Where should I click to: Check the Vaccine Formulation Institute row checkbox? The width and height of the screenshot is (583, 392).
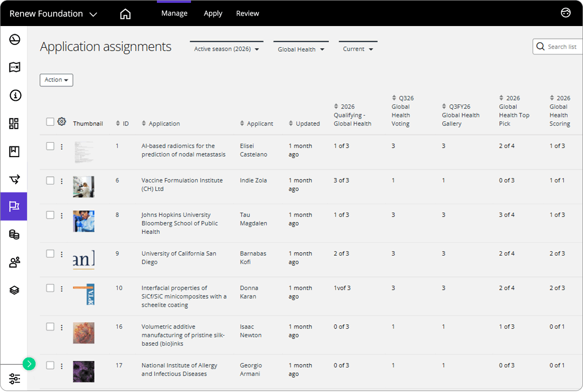click(50, 180)
